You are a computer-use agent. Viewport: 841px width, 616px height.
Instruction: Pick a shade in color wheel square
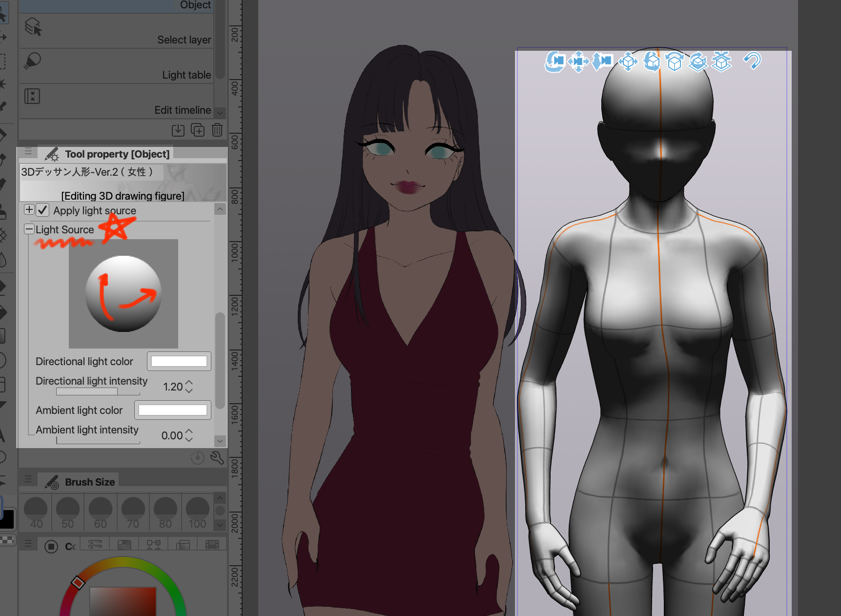pyautogui.click(x=123, y=601)
